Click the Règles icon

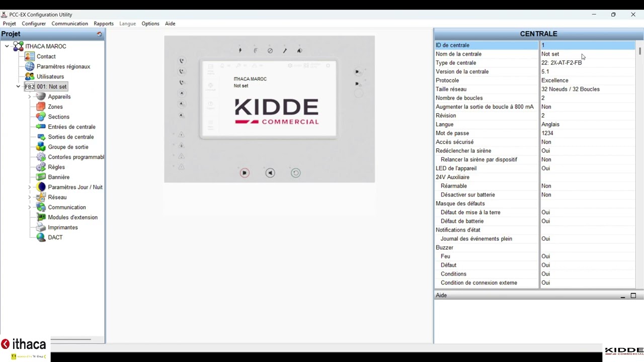coord(41,167)
